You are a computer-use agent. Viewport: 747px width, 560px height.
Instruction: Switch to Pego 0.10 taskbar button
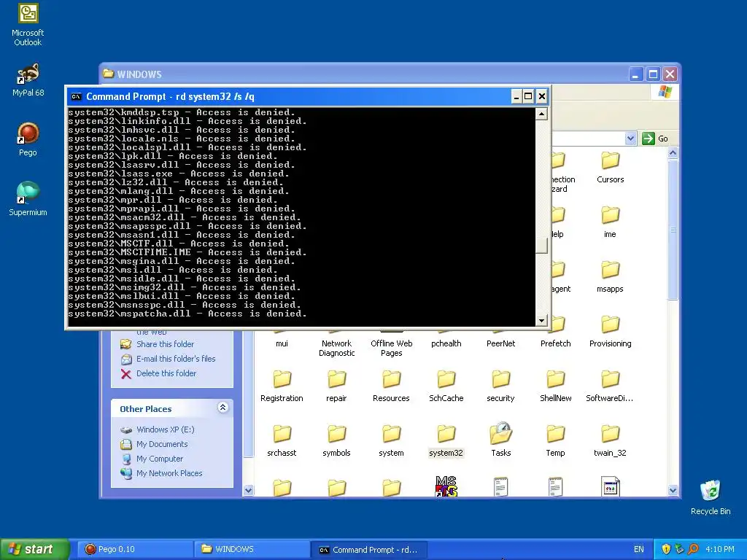[135, 549]
